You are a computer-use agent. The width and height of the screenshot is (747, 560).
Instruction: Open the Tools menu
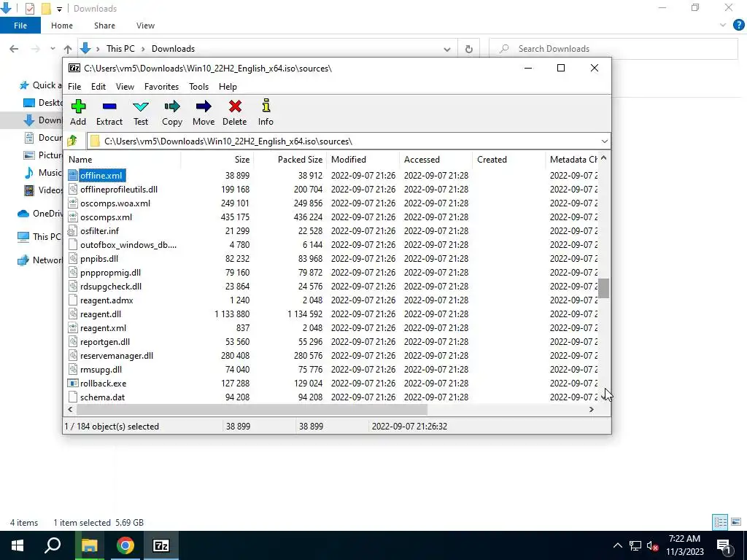click(198, 87)
